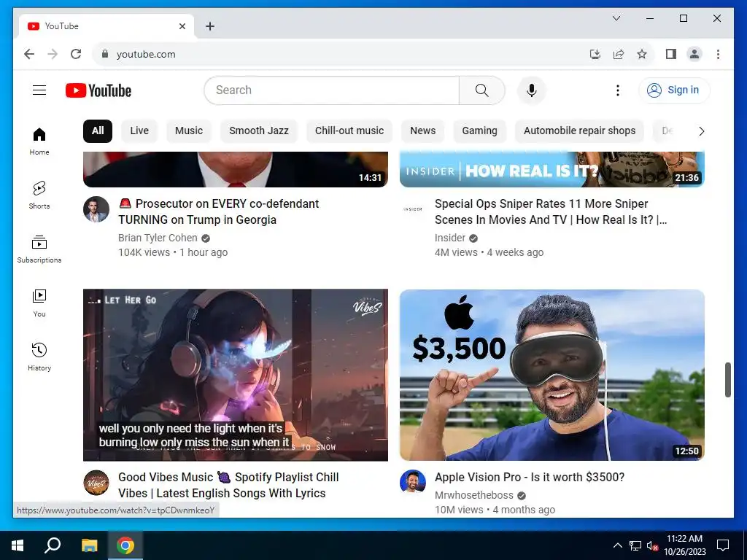This screenshot has width=747, height=560.
Task: Play the Let Her Go thumbnail video
Action: coord(236,375)
